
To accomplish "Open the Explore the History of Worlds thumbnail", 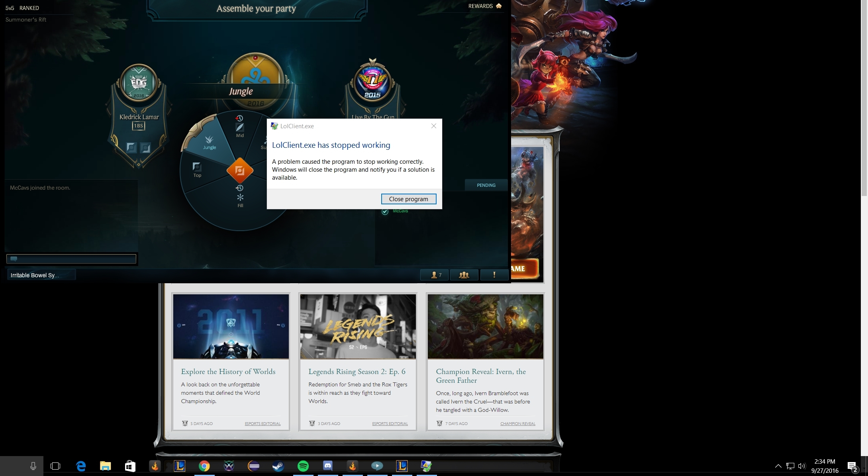I will pyautogui.click(x=231, y=326).
